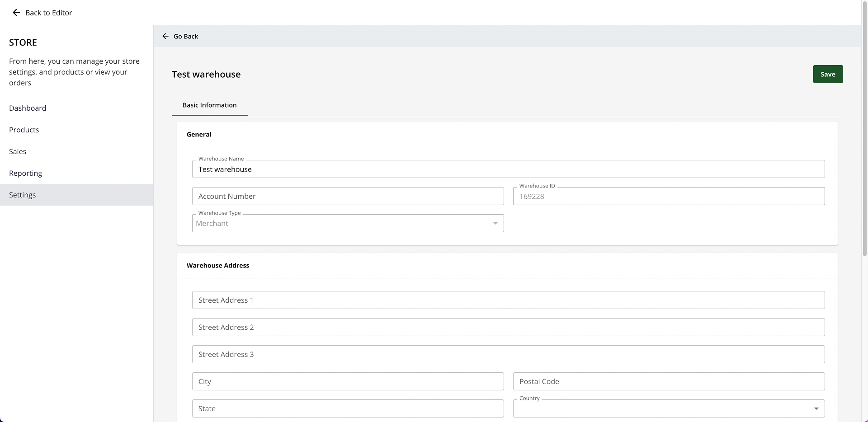This screenshot has height=422, width=868.
Task: Open Reporting in the sidebar
Action: click(x=76, y=173)
